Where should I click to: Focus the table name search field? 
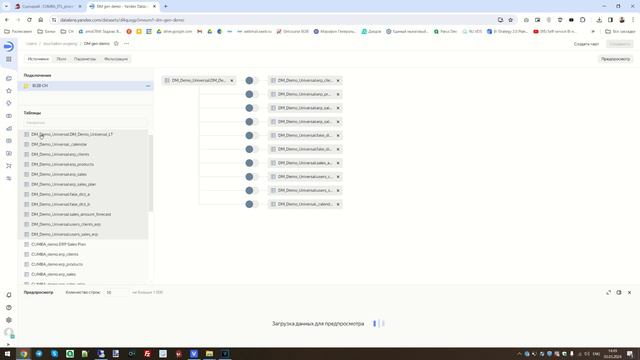click(x=85, y=122)
